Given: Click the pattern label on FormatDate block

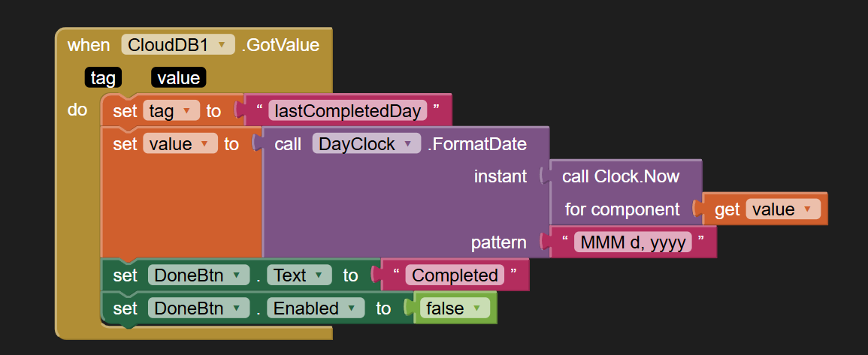Looking at the screenshot, I should point(498,242).
